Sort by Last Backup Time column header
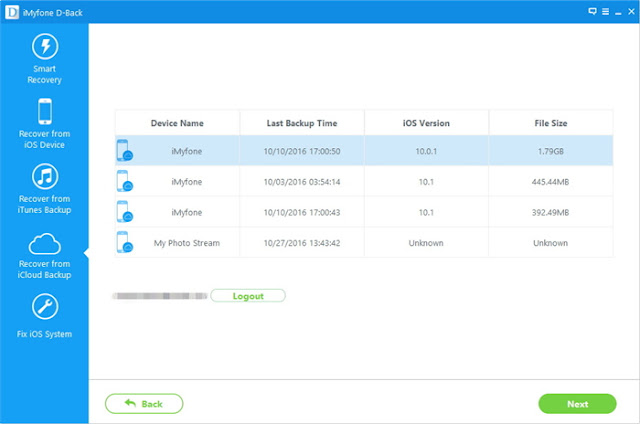The width and height of the screenshot is (640, 424). coord(302,123)
